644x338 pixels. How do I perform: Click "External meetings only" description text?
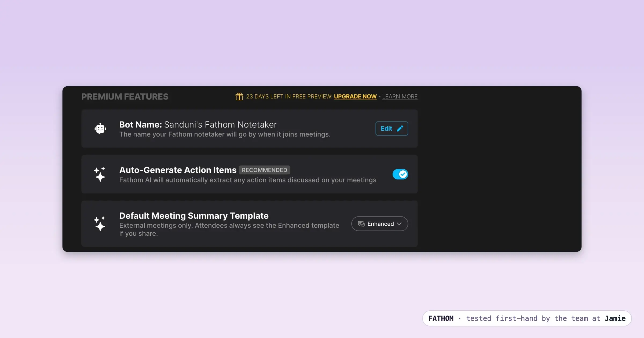pyautogui.click(x=229, y=229)
